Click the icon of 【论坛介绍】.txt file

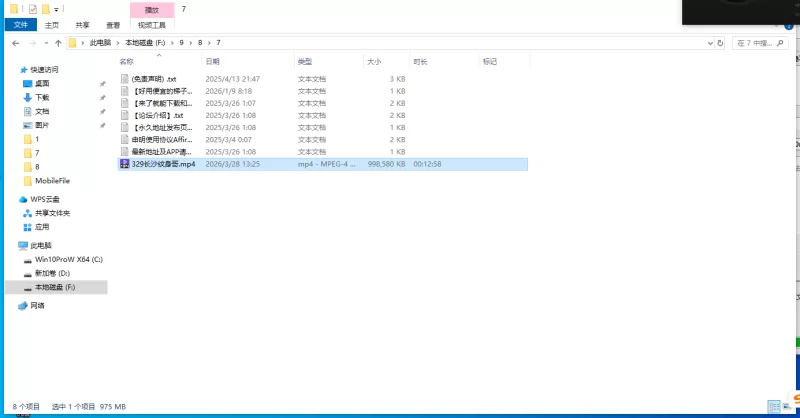124,115
